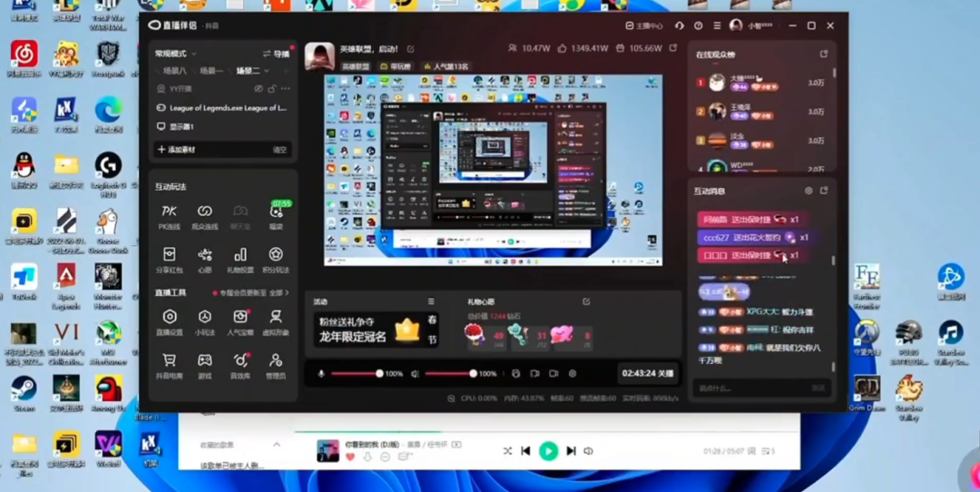The height and width of the screenshot is (492, 980).
Task: Open the 福袋 lucky bag icon
Action: click(276, 217)
